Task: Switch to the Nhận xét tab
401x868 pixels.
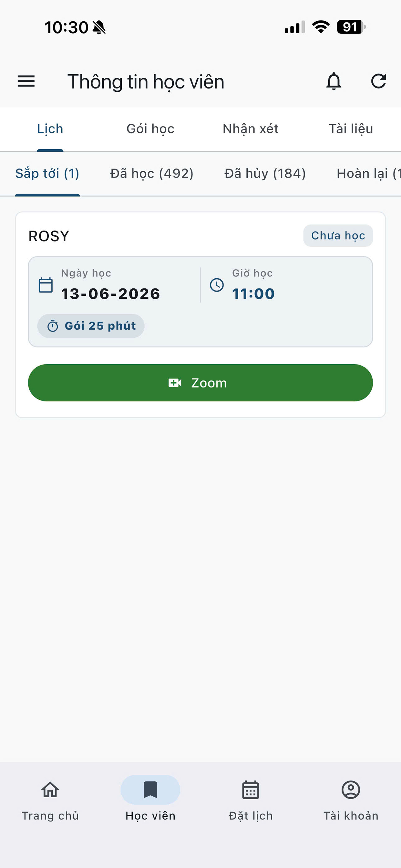Action: coord(250,129)
